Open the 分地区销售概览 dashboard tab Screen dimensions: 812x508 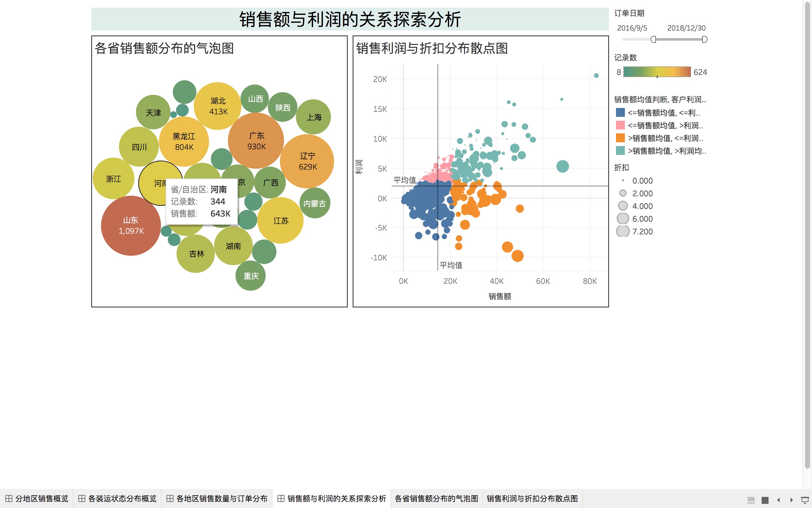click(37, 498)
